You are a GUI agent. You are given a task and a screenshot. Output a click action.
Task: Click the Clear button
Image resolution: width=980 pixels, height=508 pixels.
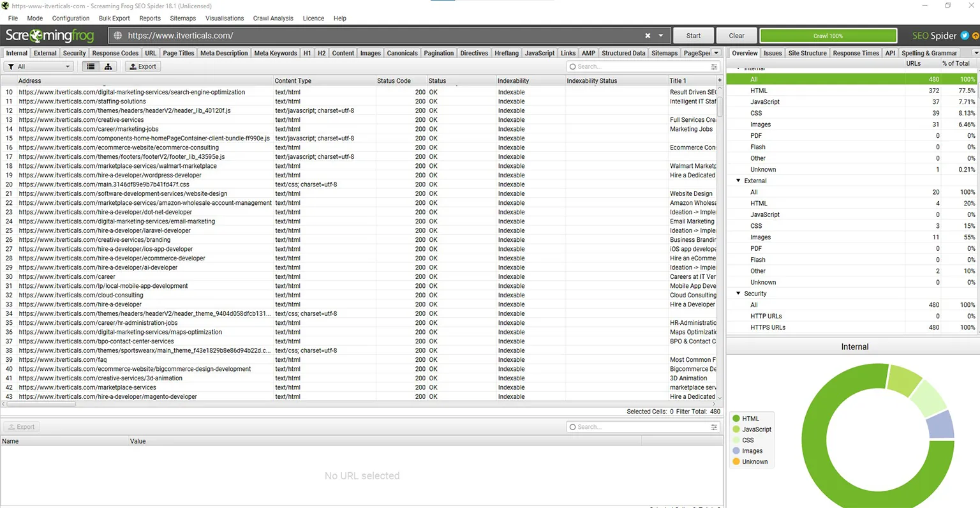pos(736,36)
